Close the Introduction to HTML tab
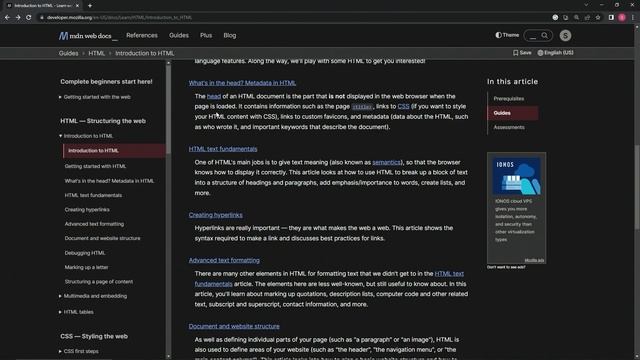Image resolution: width=640 pixels, height=360 pixels. point(77,6)
